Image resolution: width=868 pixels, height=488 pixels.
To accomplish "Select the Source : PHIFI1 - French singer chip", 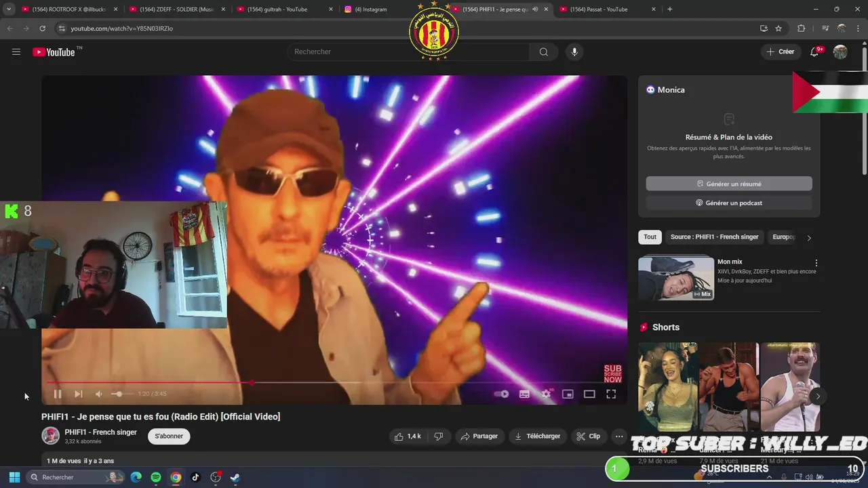I will pyautogui.click(x=714, y=237).
